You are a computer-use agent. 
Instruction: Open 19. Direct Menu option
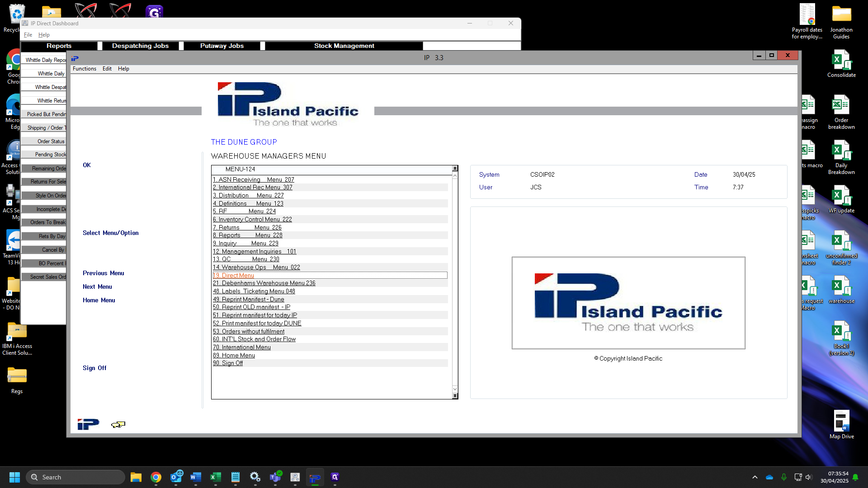tap(234, 275)
